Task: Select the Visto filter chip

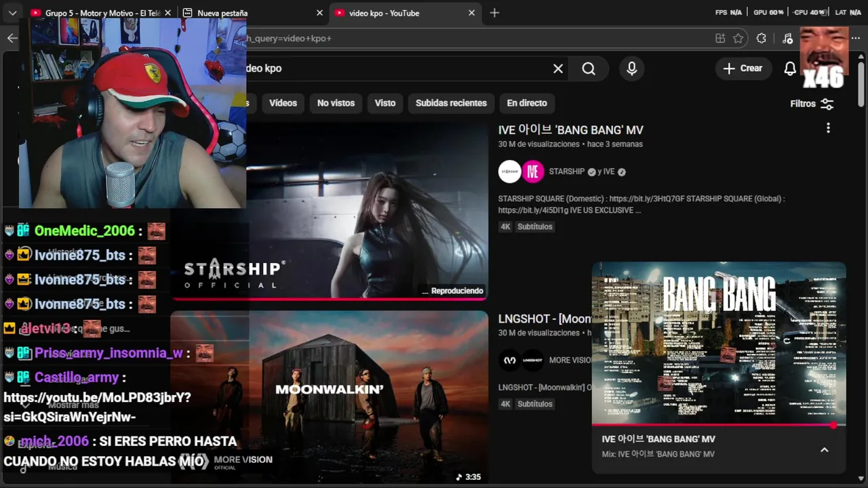Action: click(385, 103)
